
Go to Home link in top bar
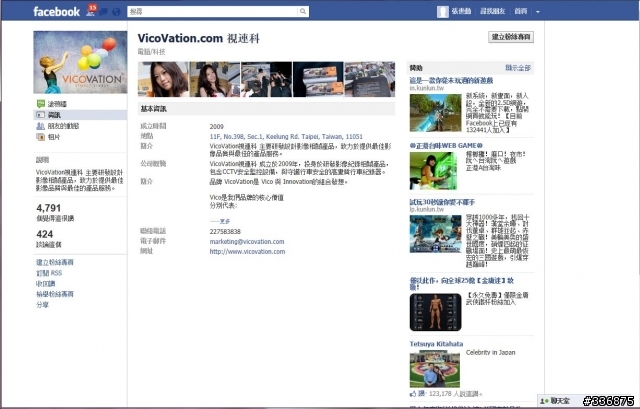click(520, 11)
